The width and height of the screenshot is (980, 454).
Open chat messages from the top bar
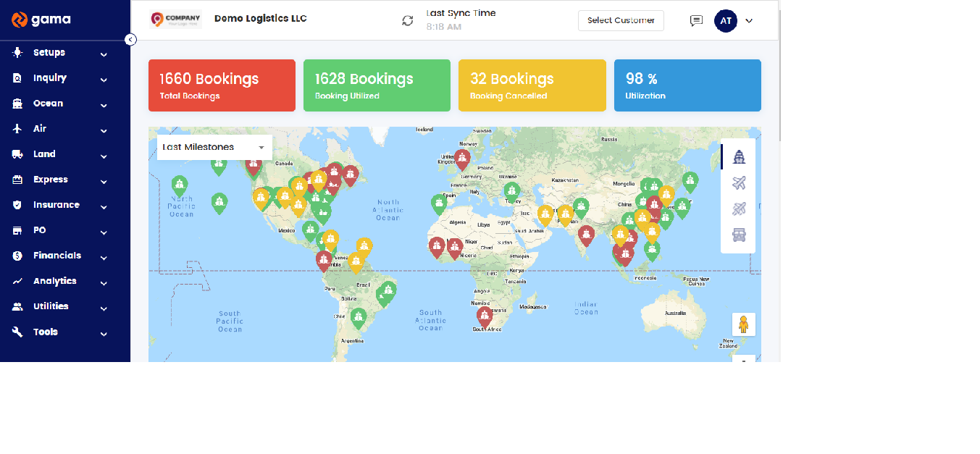pos(696,20)
